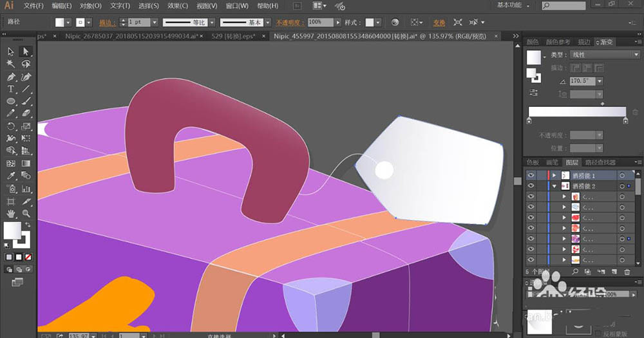Click the gradient slider bar
The width and height of the screenshot is (644, 338).
click(x=576, y=111)
